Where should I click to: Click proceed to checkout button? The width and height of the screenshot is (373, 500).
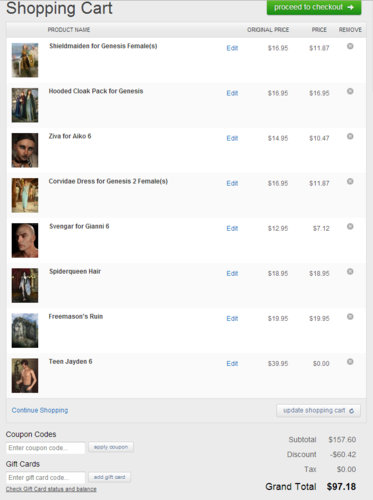coord(314,7)
